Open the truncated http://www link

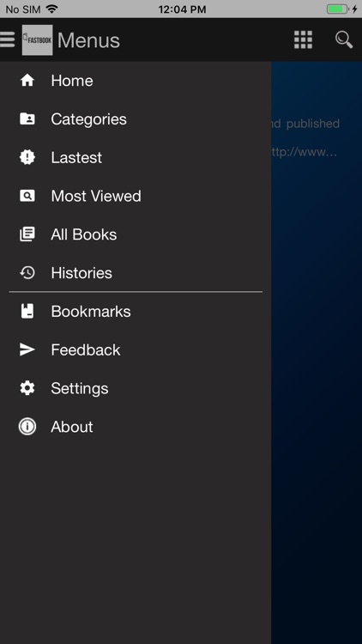305,152
